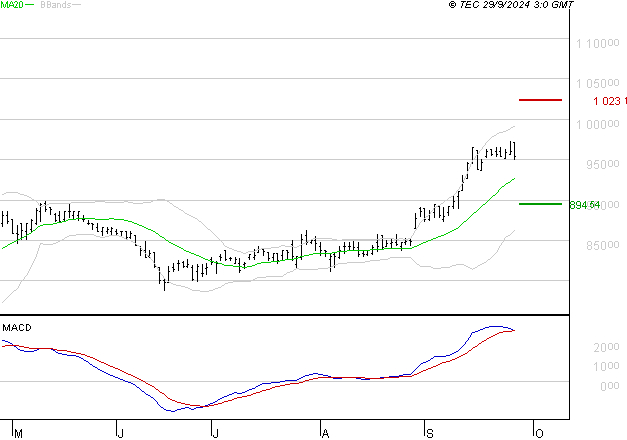Click the red resistance level line
The image size is (627, 440).
point(540,100)
